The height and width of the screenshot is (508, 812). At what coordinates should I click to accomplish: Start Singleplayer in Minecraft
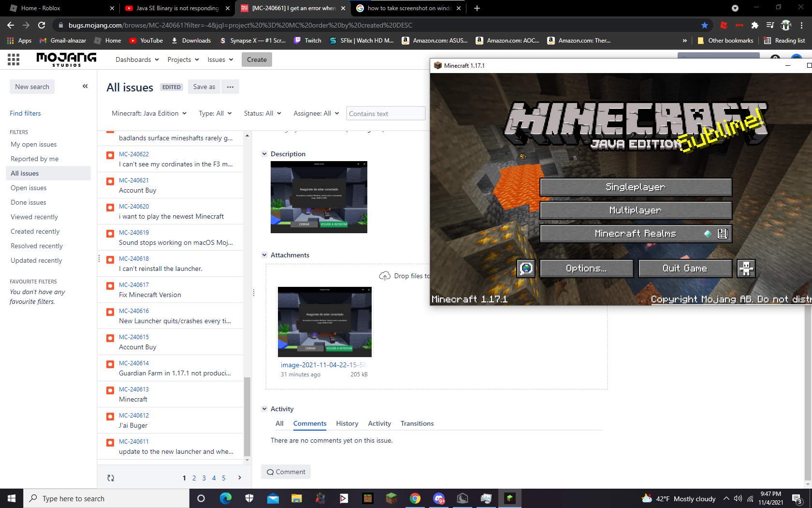pos(636,187)
